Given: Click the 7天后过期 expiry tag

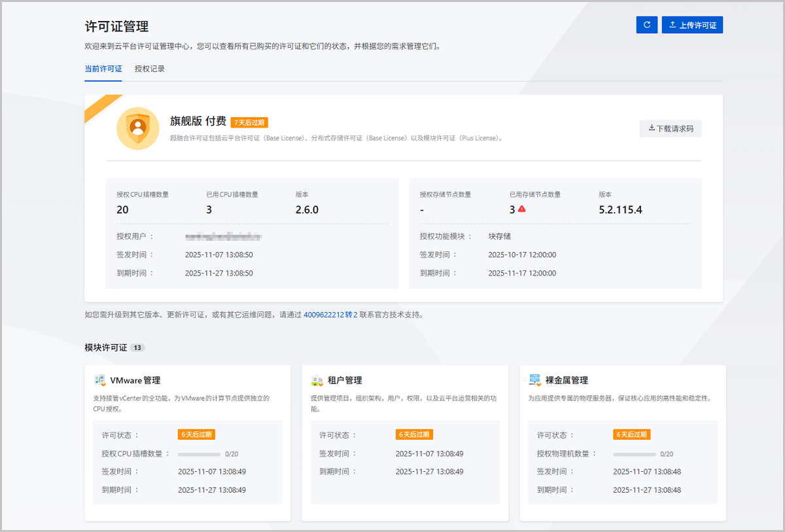Looking at the screenshot, I should click(x=249, y=122).
